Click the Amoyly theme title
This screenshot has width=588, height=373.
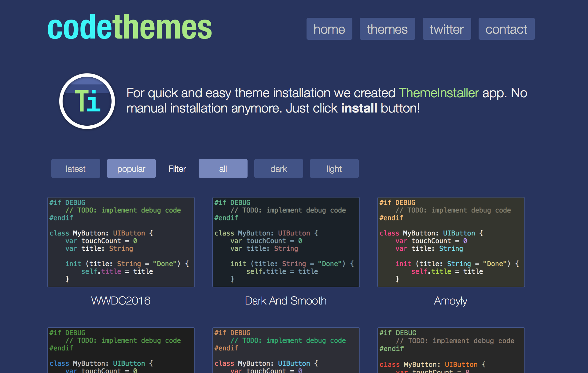(450, 301)
